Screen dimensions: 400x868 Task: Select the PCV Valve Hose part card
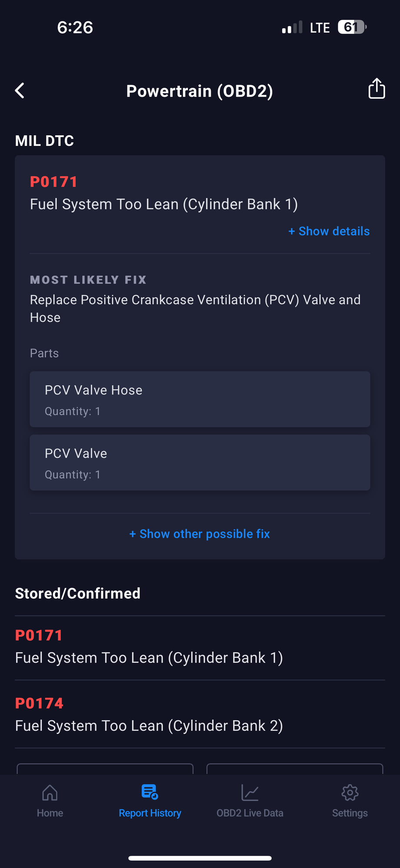pyautogui.click(x=200, y=399)
